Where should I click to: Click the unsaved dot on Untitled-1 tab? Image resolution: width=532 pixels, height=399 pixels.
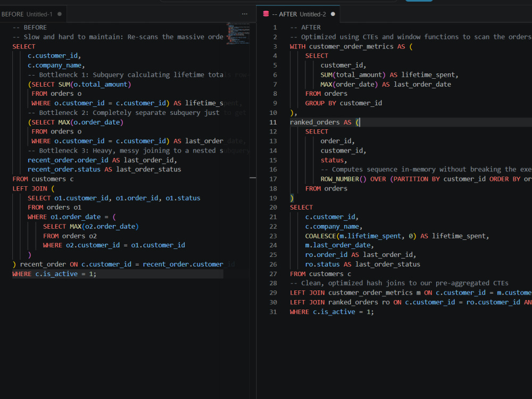click(60, 14)
